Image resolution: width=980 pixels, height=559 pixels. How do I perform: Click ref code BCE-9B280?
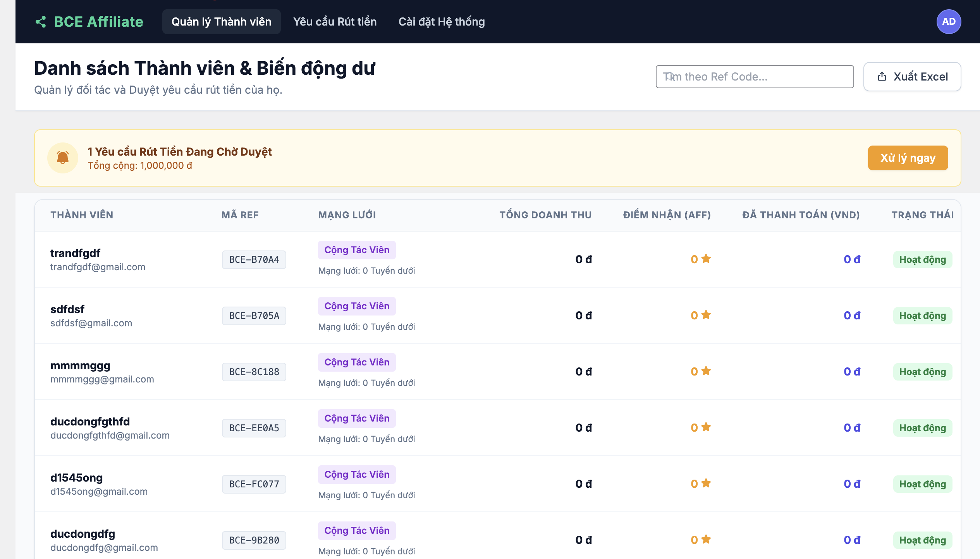click(x=254, y=540)
